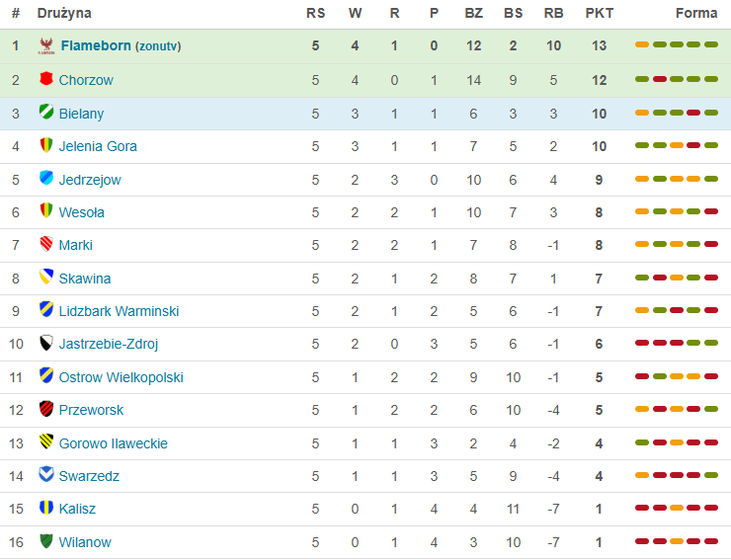This screenshot has height=560, width=731.
Task: Sort table by PKT column header
Action: click(x=599, y=14)
